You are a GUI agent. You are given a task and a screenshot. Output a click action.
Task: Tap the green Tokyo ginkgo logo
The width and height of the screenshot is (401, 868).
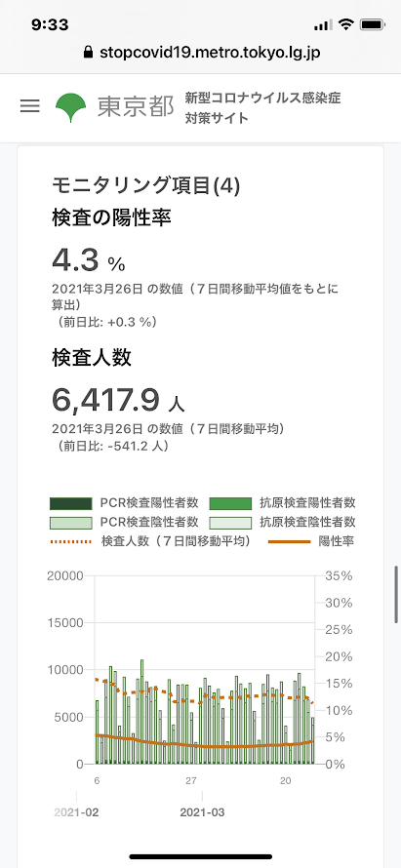coord(71,107)
